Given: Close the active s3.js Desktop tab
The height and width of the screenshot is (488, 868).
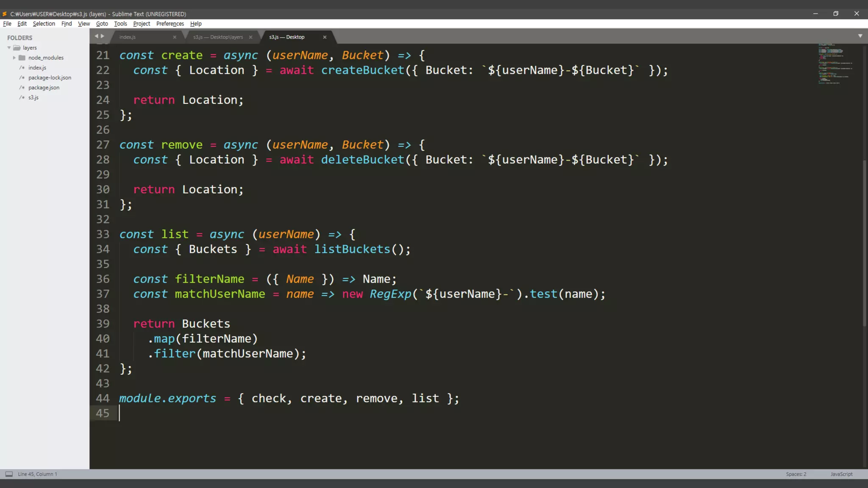Looking at the screenshot, I should pos(325,37).
